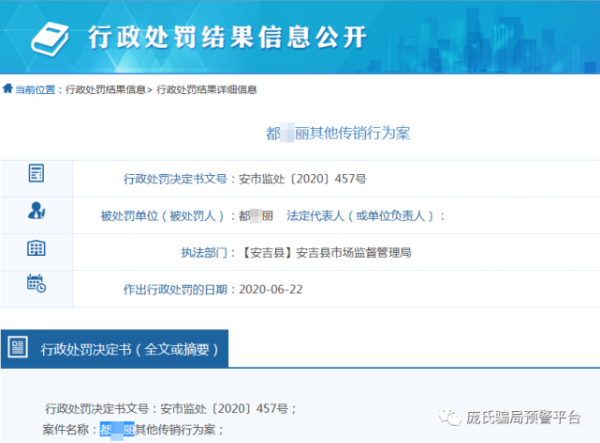Screen dimensions: 600x443
Task: Click the document icon for 决定书文号 row
Action: point(37,172)
